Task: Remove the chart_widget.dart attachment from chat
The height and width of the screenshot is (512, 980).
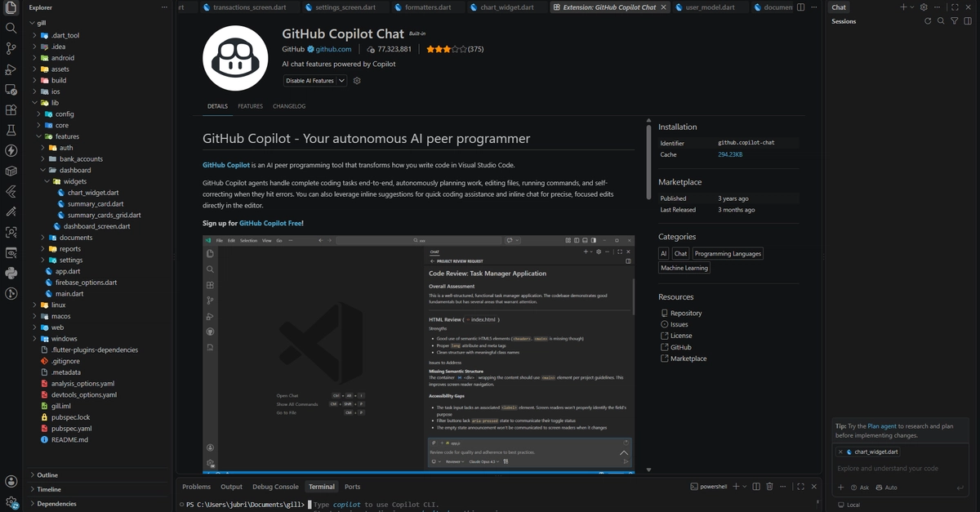Action: 840,452
